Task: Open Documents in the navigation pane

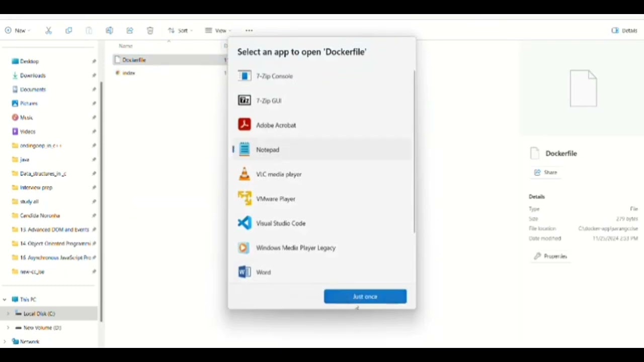Action: (x=33, y=89)
